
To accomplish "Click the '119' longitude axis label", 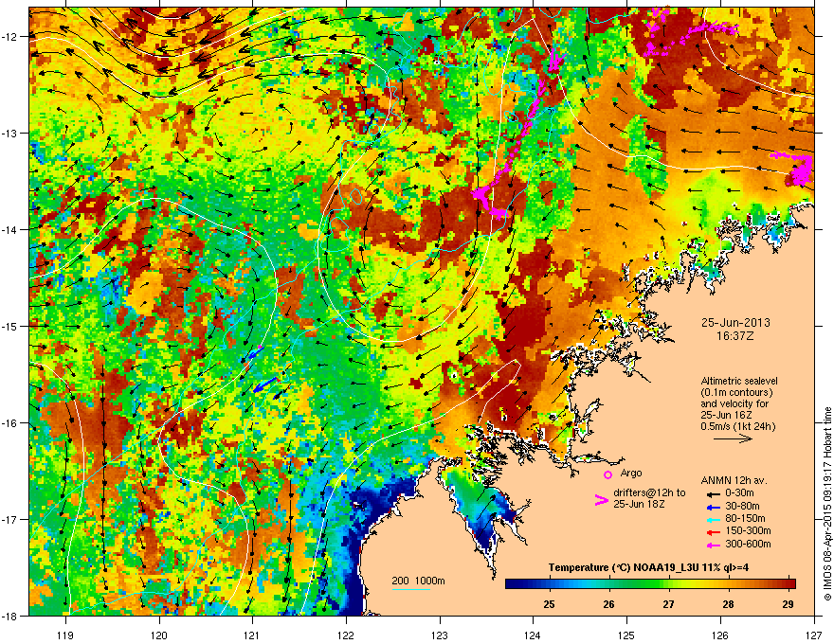I will [65, 635].
